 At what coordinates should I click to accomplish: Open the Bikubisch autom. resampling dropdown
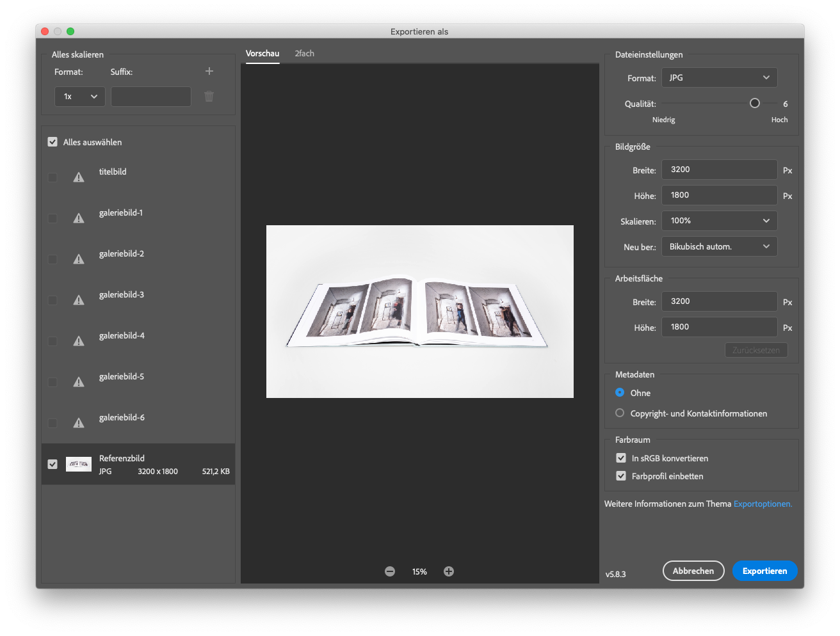[x=720, y=246]
